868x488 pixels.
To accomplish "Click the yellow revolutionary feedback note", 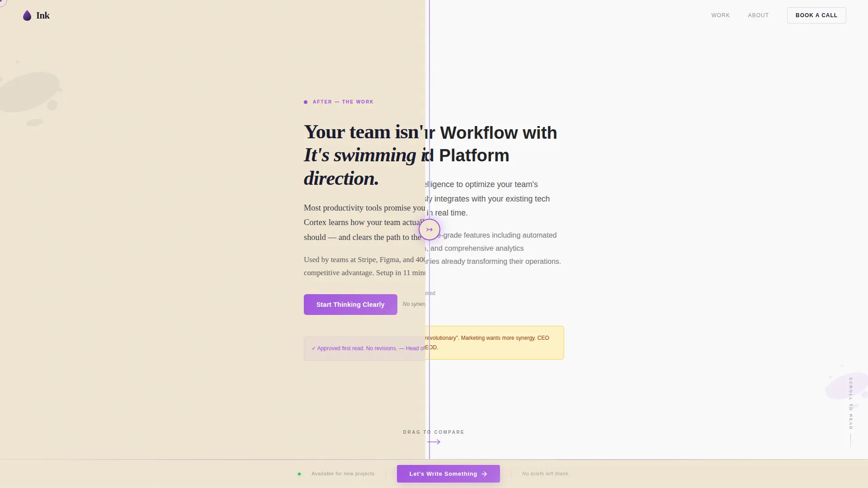I will [x=494, y=343].
